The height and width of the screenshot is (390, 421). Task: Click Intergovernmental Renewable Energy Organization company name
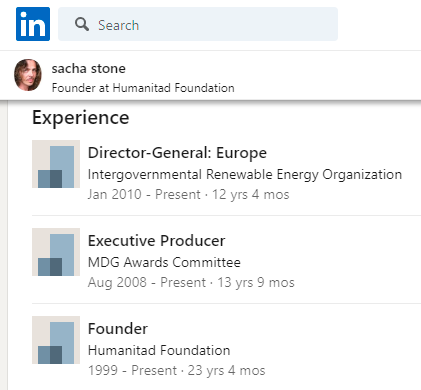245,175
